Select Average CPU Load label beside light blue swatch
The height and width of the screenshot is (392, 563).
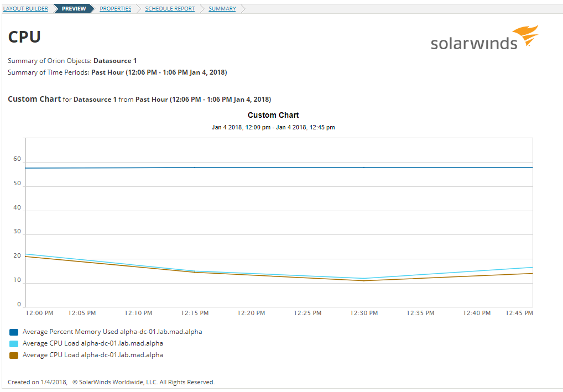(93, 343)
